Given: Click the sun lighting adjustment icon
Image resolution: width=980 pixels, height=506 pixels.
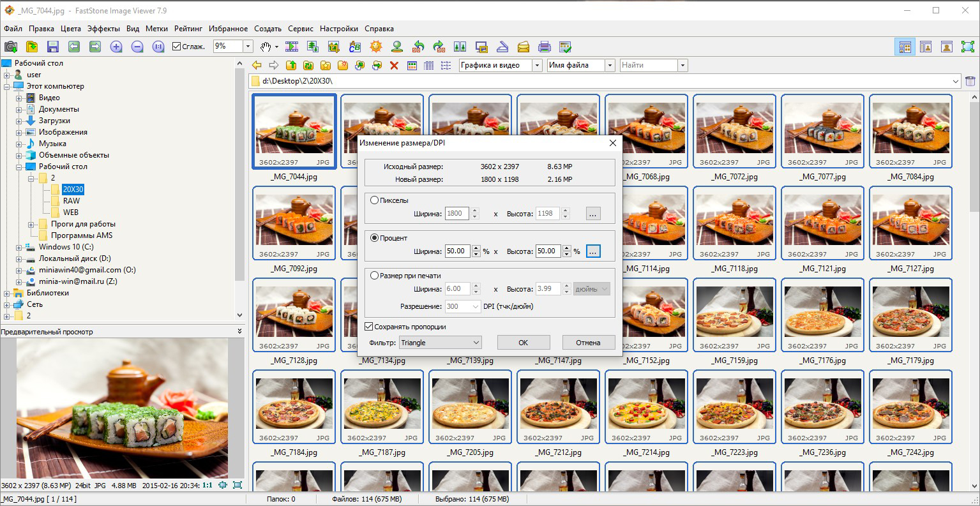Looking at the screenshot, I should 376,47.
